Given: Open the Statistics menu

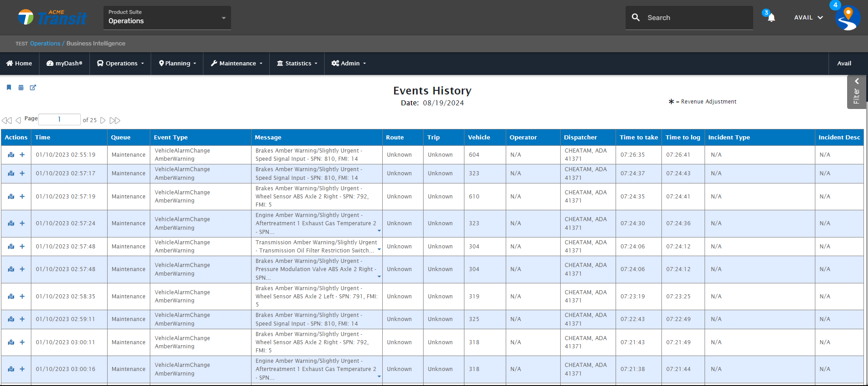Looking at the screenshot, I should pyautogui.click(x=297, y=64).
